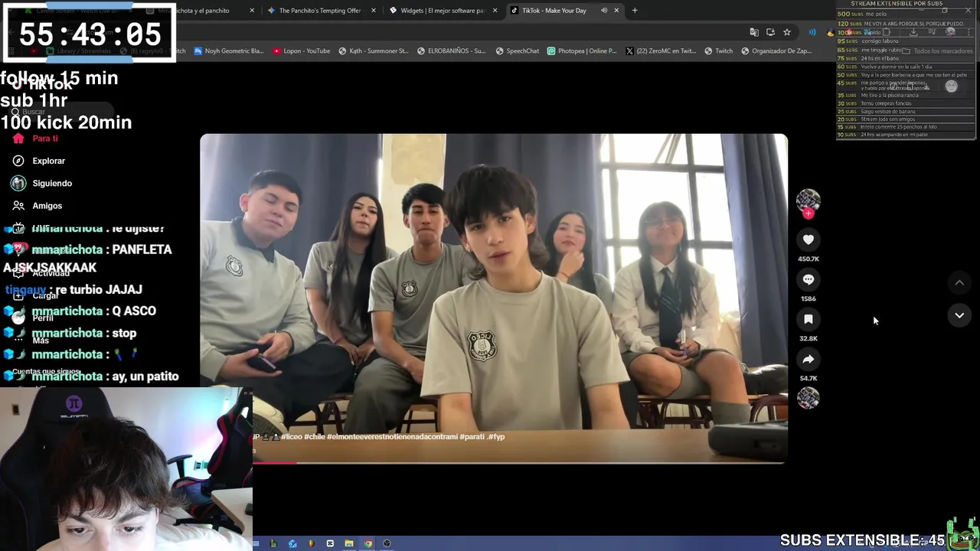The width and height of the screenshot is (980, 551).
Task: Seek on the red video progress bar
Action: pyautogui.click(x=518, y=462)
